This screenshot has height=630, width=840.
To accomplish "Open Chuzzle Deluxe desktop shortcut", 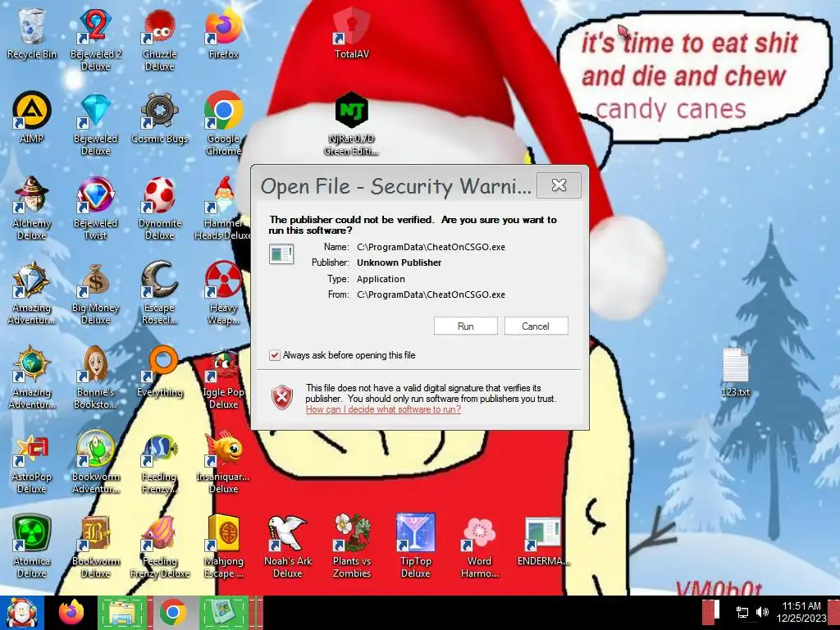I will click(x=160, y=39).
